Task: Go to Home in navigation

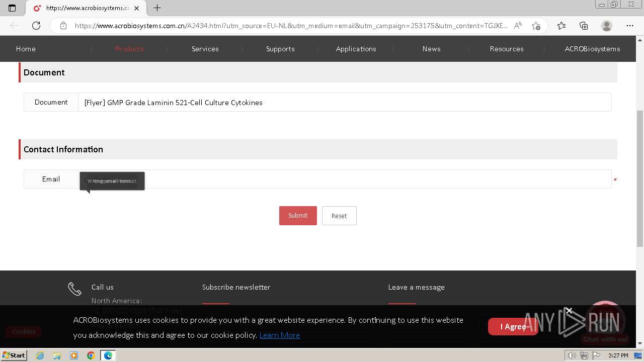Action: pyautogui.click(x=26, y=49)
